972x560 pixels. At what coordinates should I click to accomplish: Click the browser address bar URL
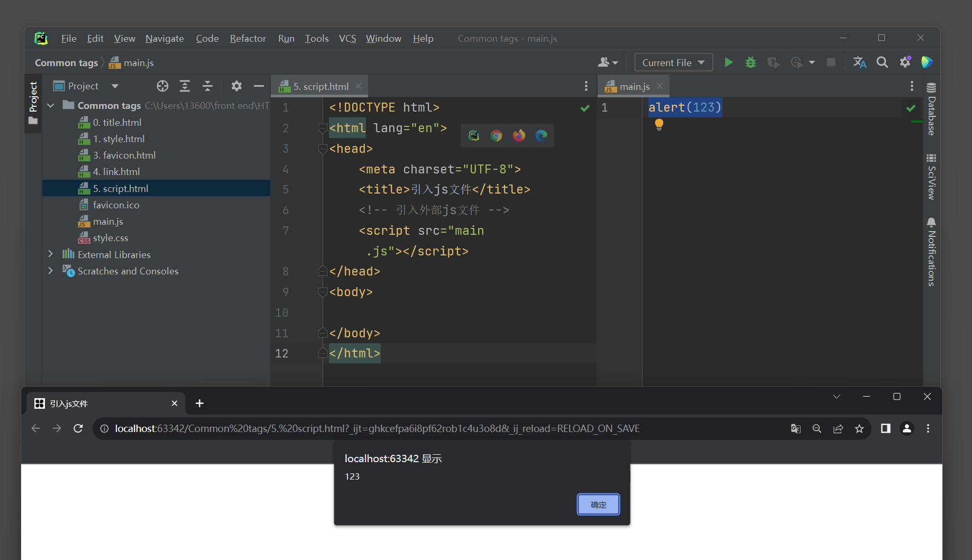pyautogui.click(x=377, y=429)
